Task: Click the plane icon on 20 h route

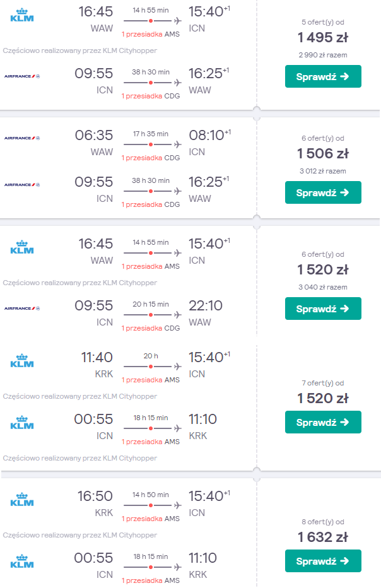Action: (177, 367)
